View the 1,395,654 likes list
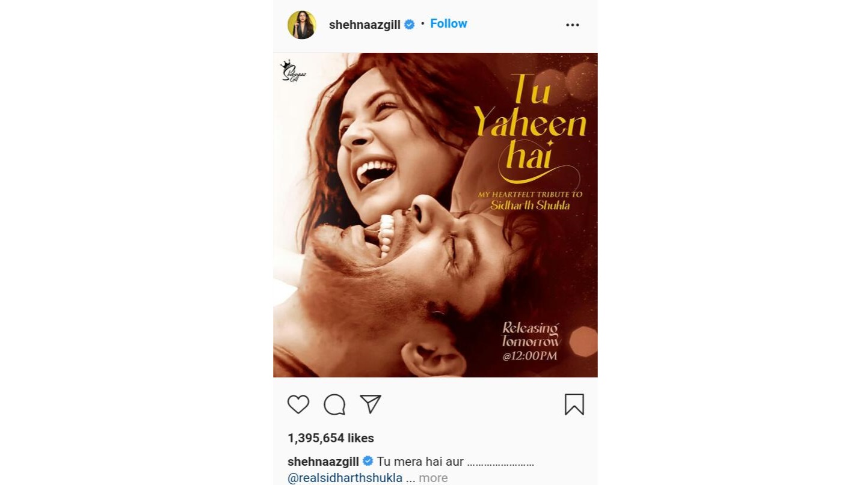The width and height of the screenshot is (868, 485). click(x=331, y=438)
